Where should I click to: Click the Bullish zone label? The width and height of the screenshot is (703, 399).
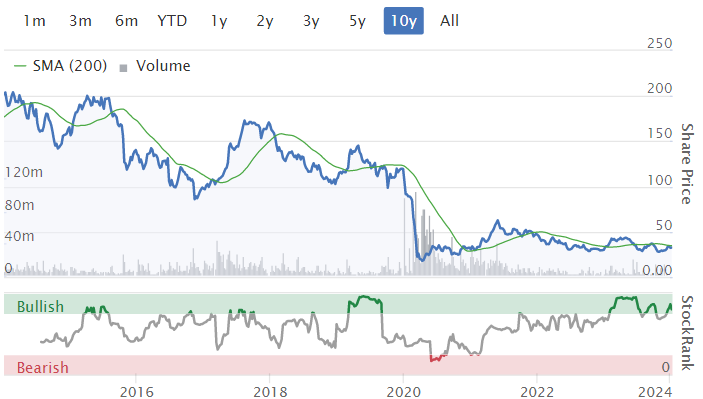pos(40,307)
